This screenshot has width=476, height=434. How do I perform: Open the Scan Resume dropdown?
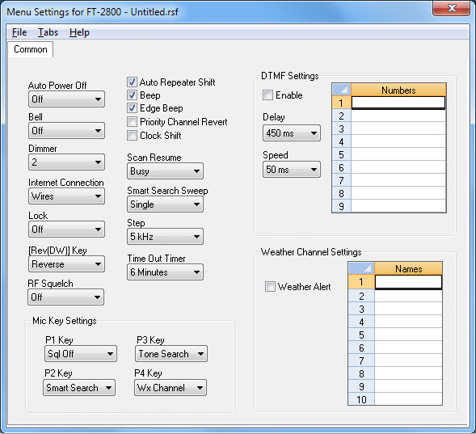(x=165, y=171)
